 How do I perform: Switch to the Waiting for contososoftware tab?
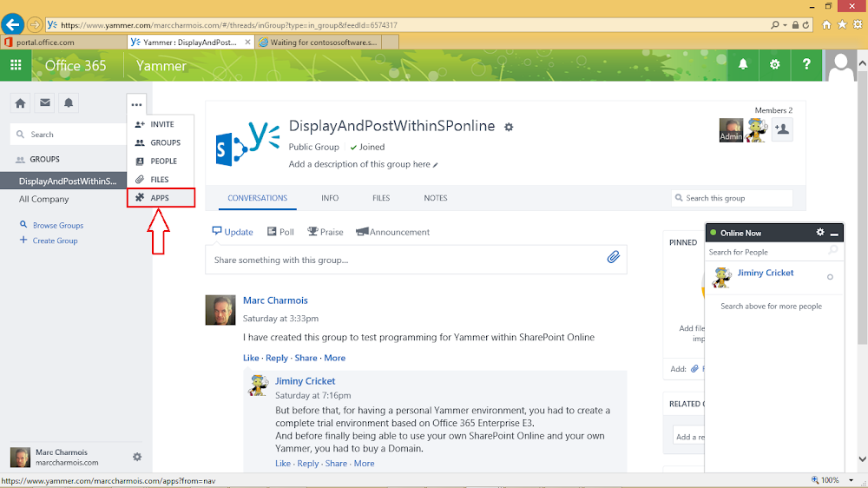pyautogui.click(x=319, y=42)
